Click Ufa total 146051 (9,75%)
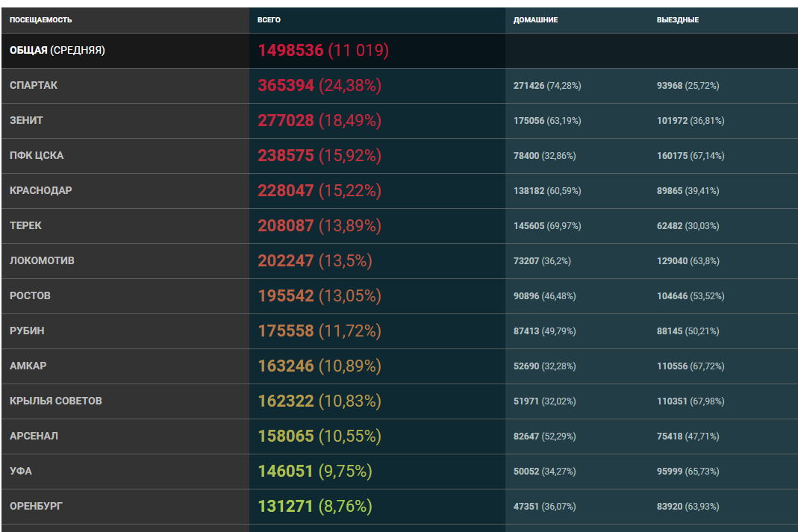This screenshot has width=798, height=532. 314,472
